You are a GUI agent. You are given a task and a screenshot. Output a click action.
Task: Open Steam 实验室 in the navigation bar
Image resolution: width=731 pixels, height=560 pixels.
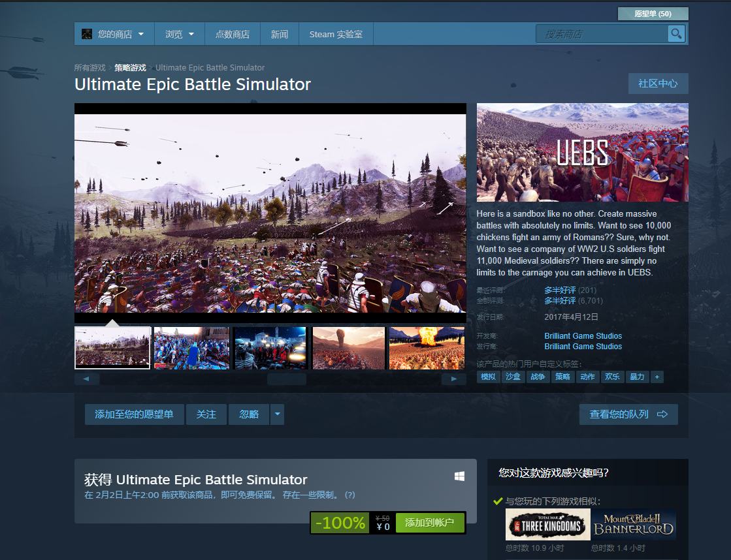[x=336, y=34]
